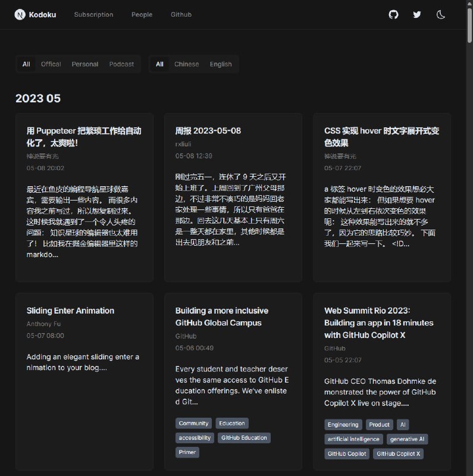473x476 pixels.
Task: Select the Offical filter tab
Action: [51, 64]
